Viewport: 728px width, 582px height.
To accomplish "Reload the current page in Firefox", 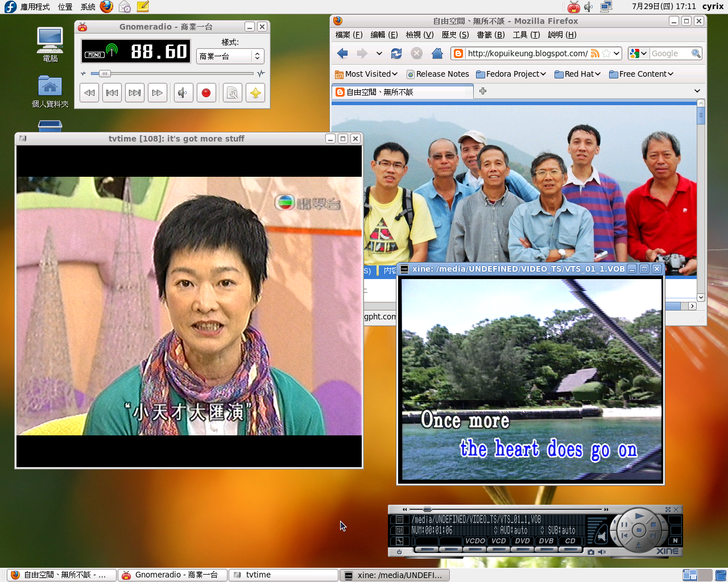I will [396, 53].
